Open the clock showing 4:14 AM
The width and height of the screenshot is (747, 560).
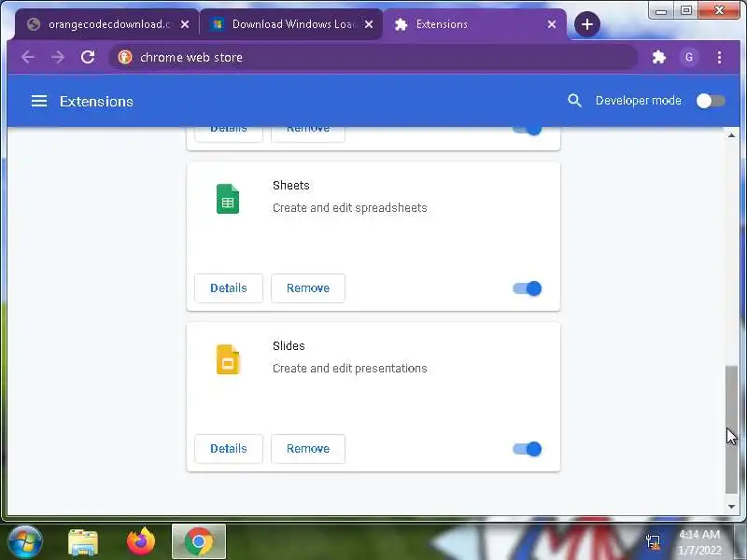[699, 542]
